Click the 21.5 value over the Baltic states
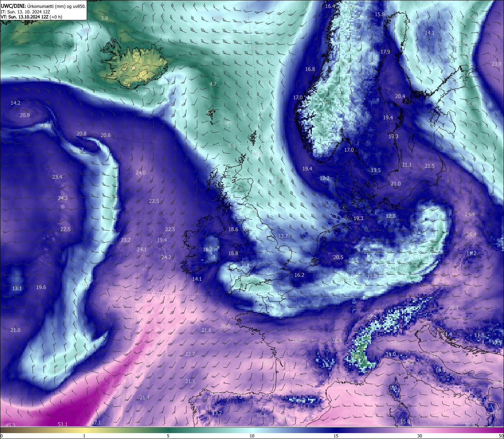Screen dimensions: 504x439 click(x=430, y=166)
